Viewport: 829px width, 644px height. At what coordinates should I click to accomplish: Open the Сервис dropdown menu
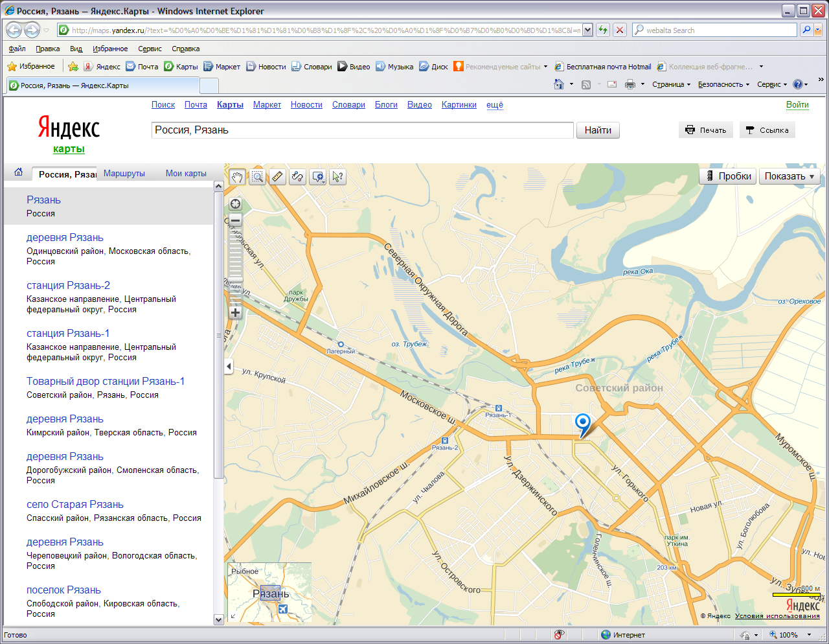772,84
